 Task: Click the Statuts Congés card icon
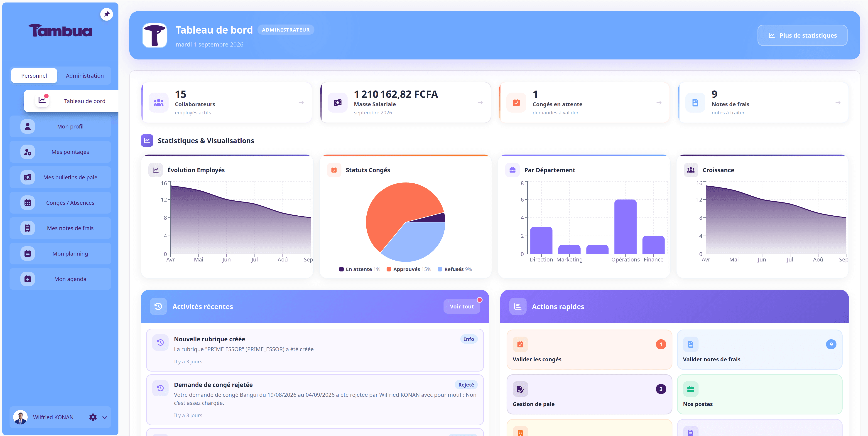click(x=334, y=170)
